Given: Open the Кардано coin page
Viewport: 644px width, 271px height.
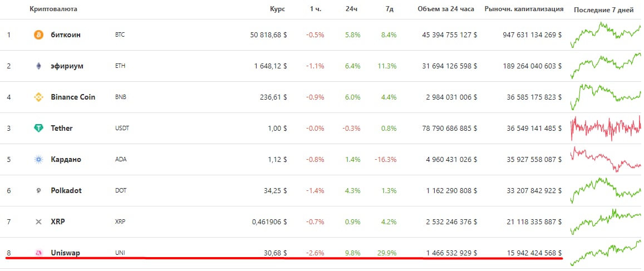Looking at the screenshot, I should click(x=66, y=160).
